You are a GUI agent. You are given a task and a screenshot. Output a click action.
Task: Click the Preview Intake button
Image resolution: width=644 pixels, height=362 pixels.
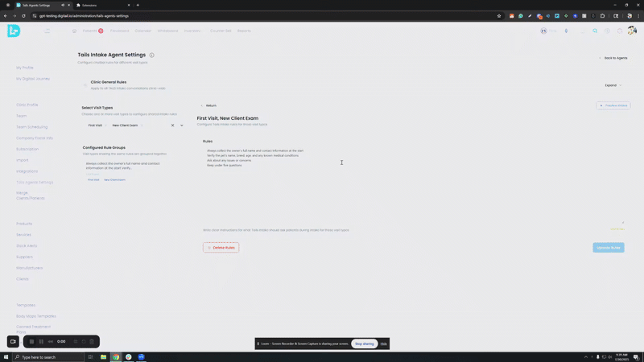tap(613, 105)
